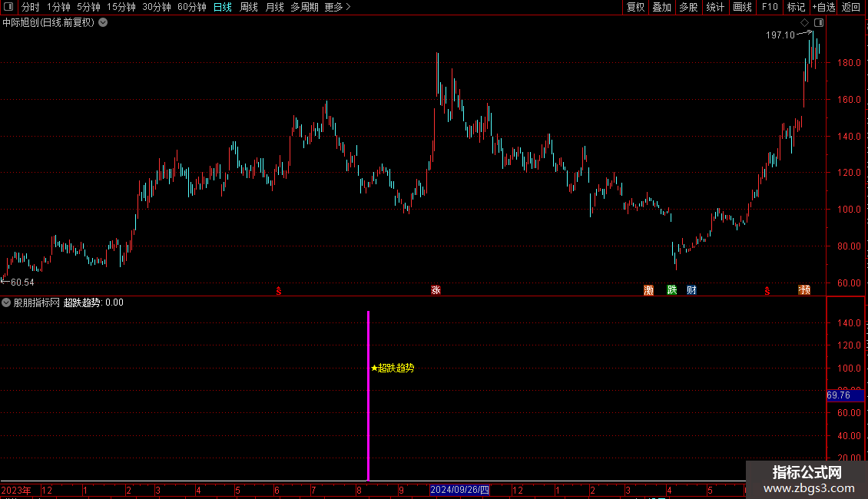Select the 15分钟 period
This screenshot has height=499, width=868.
pyautogui.click(x=121, y=7)
